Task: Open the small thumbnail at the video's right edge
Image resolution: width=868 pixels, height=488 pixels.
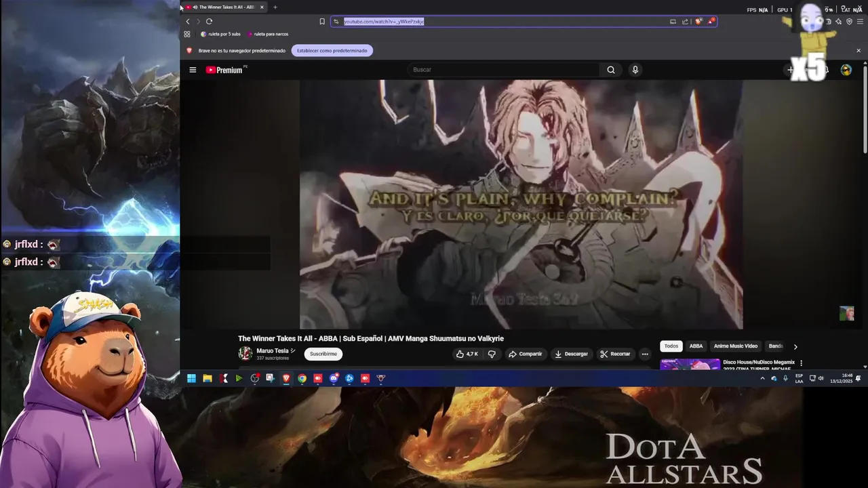Action: [x=846, y=313]
